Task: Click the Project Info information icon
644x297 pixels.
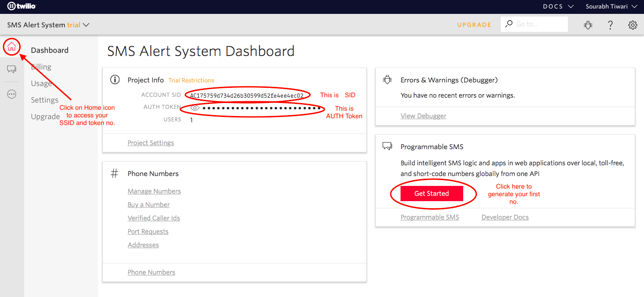Action: [x=115, y=80]
